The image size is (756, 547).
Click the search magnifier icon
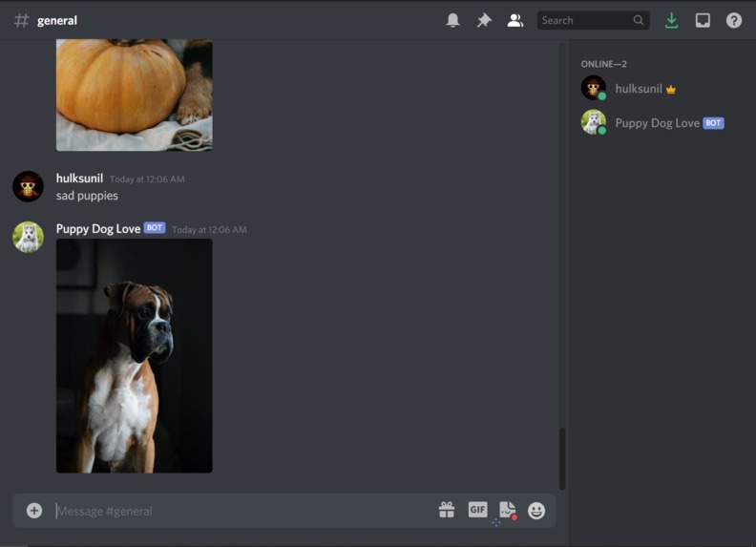click(x=639, y=20)
